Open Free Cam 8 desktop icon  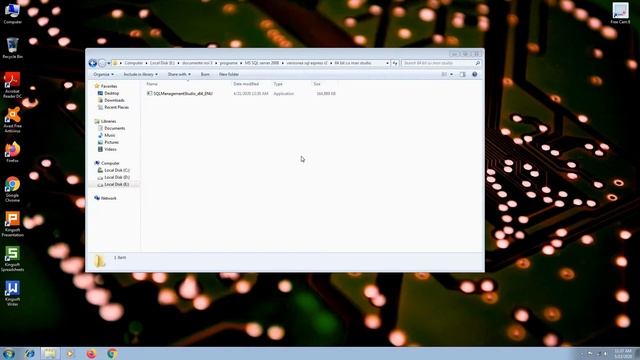coord(620,13)
